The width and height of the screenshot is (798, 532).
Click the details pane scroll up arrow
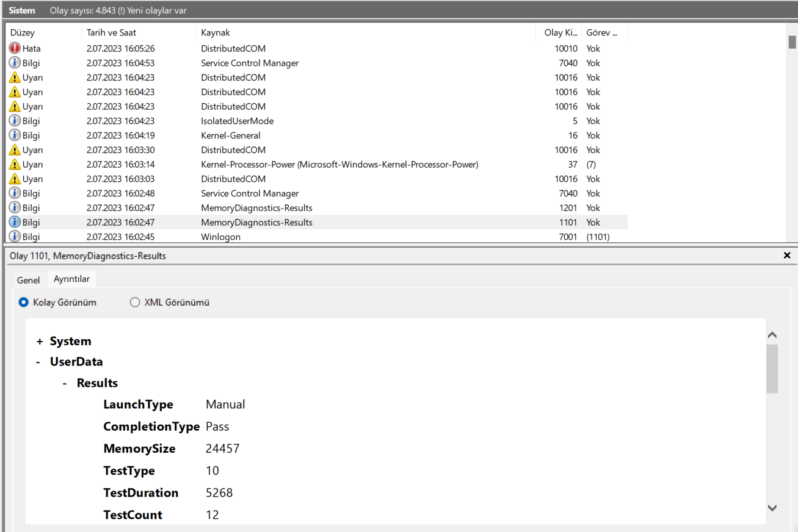click(772, 335)
